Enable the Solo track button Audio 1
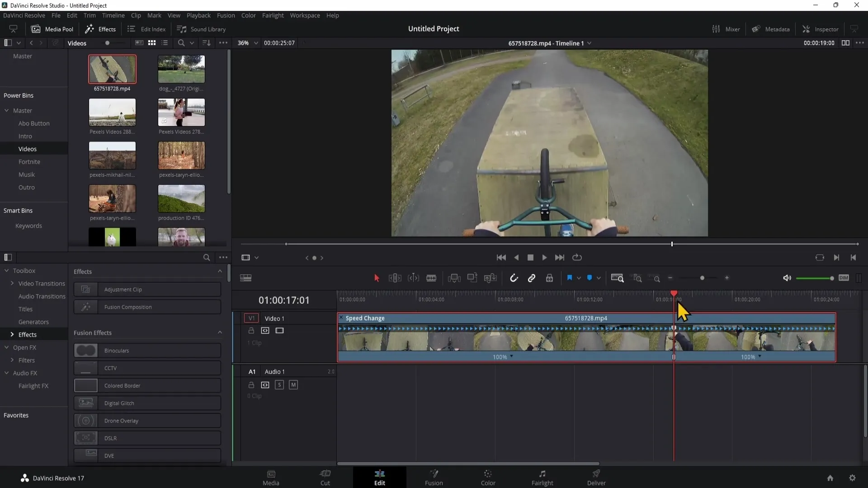This screenshot has width=868, height=488. tap(279, 385)
